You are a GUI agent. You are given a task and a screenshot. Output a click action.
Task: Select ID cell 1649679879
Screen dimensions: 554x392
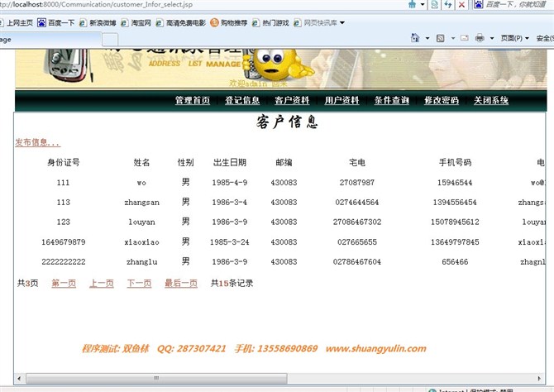click(x=64, y=242)
